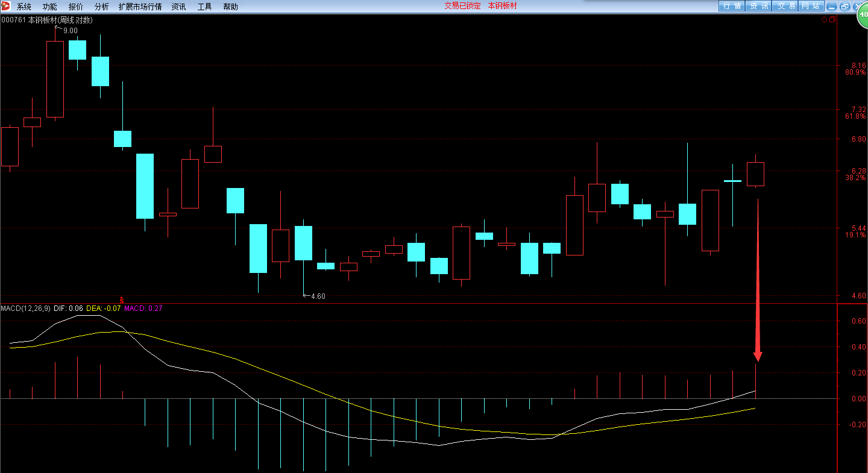Viewport: 868px width, 473px height.
Task: Click the -0.20 MACD axis label
Action: pos(857,425)
